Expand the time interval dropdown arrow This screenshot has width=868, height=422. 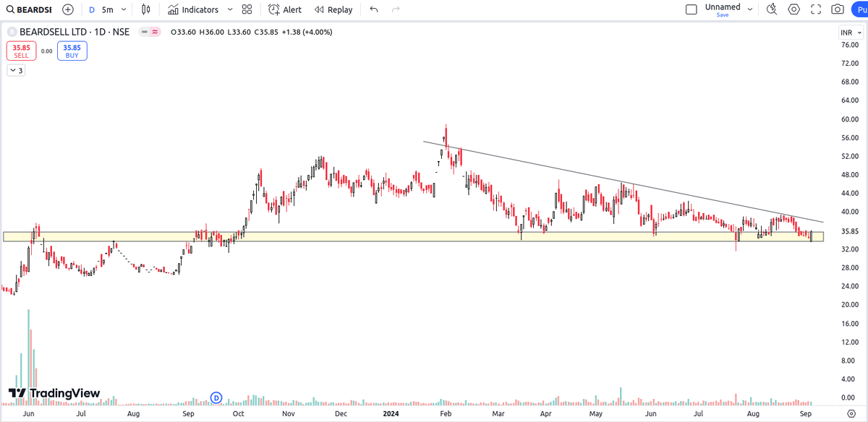click(x=124, y=9)
